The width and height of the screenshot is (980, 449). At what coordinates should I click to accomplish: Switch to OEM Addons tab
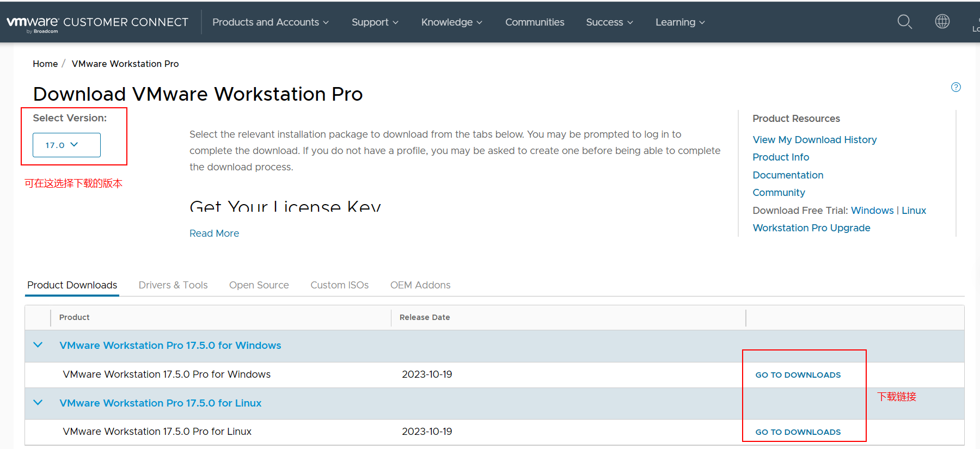coord(420,285)
